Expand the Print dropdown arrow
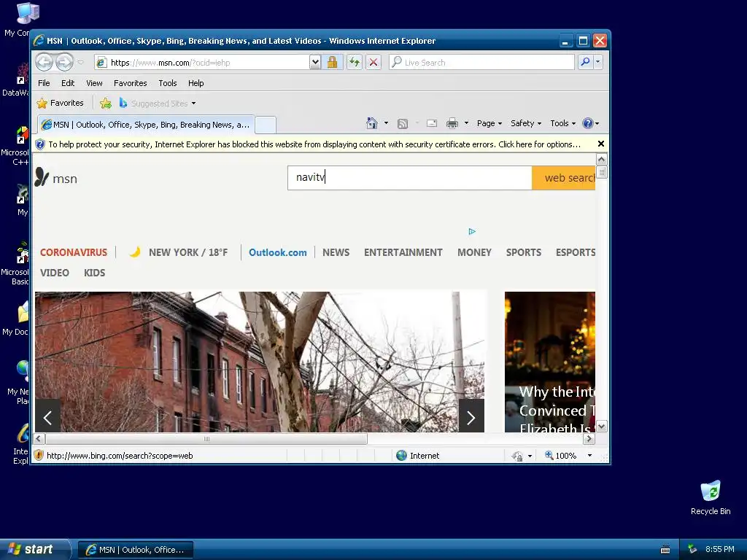The width and height of the screenshot is (747, 560). 466,123
